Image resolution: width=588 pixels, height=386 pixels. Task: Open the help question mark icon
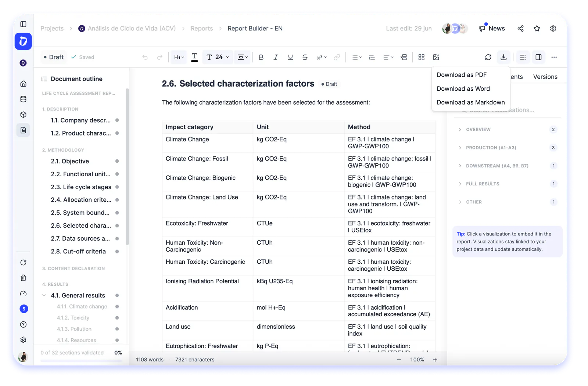23,324
